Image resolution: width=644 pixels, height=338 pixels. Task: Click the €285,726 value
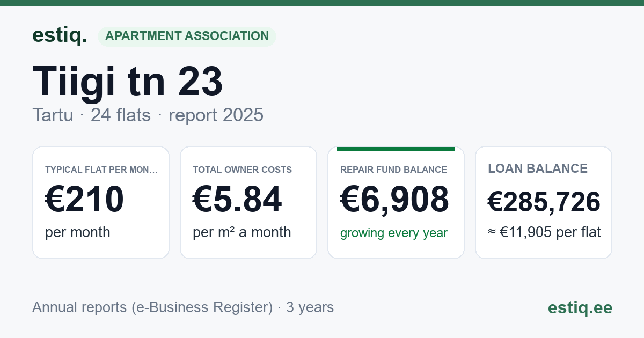point(544,202)
